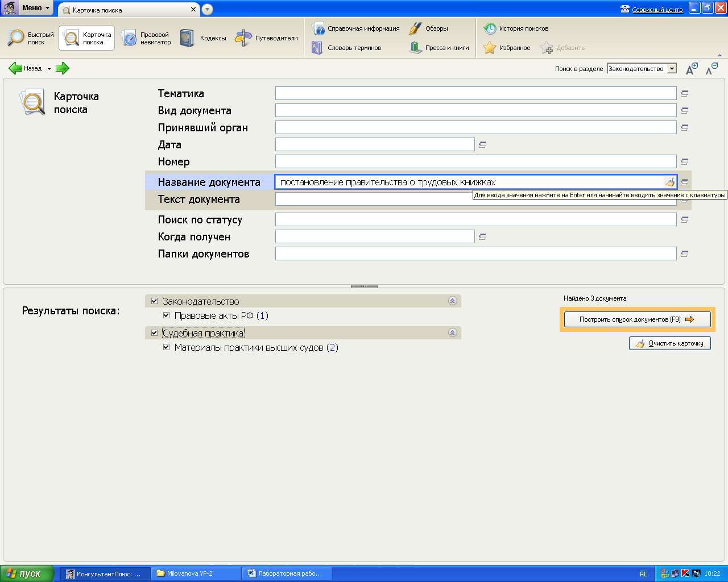This screenshot has width=728, height=582.
Task: Open value list for Номер field
Action: (x=684, y=161)
